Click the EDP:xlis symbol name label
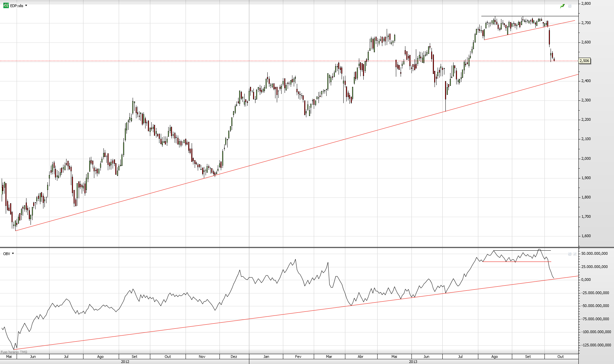614x364 pixels. 17,6
